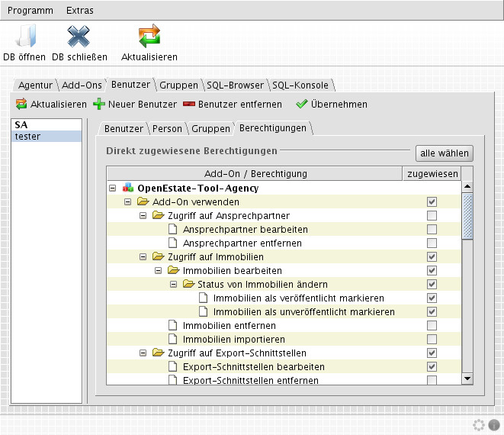Open the Extras menu
Screen dimensions: 504x435
point(80,11)
